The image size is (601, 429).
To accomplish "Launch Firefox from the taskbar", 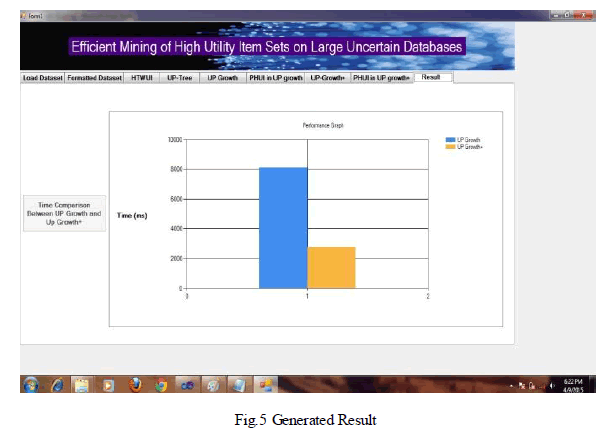I will (135, 384).
